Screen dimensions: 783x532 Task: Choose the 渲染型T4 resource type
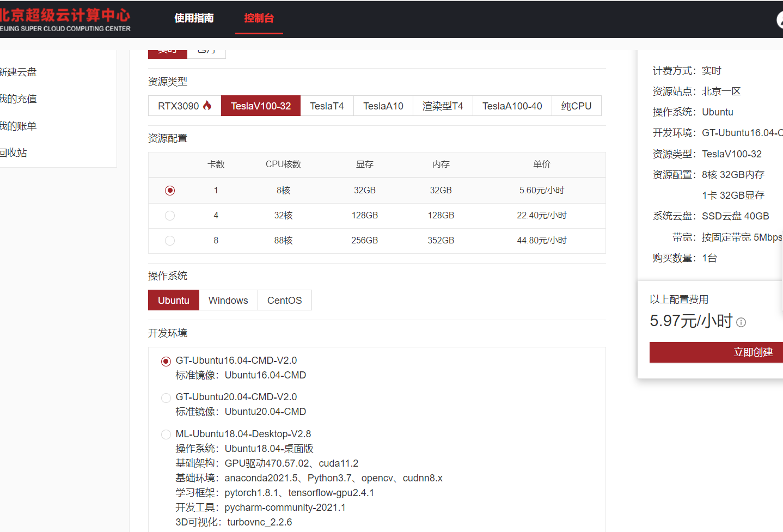(443, 106)
